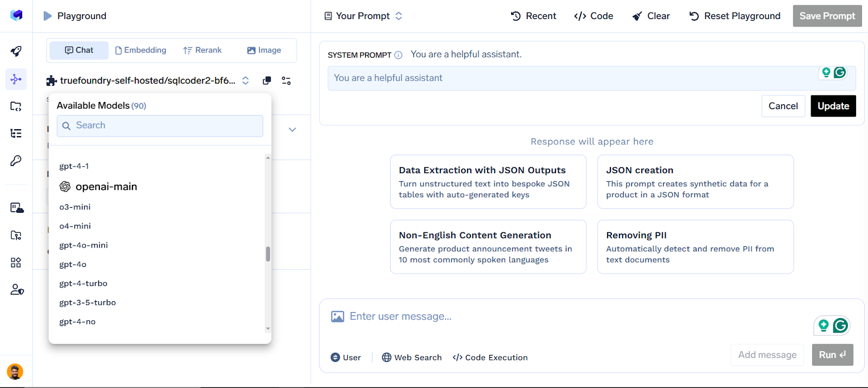This screenshot has height=388, width=868.
Task: Click user avatar at sidebar bottom
Action: pyautogui.click(x=15, y=372)
